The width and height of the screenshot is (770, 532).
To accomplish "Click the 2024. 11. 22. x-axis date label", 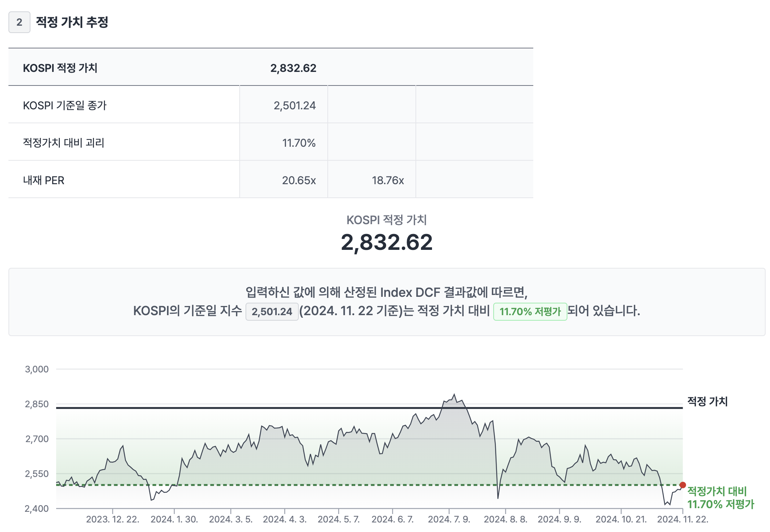I will coord(683,519).
